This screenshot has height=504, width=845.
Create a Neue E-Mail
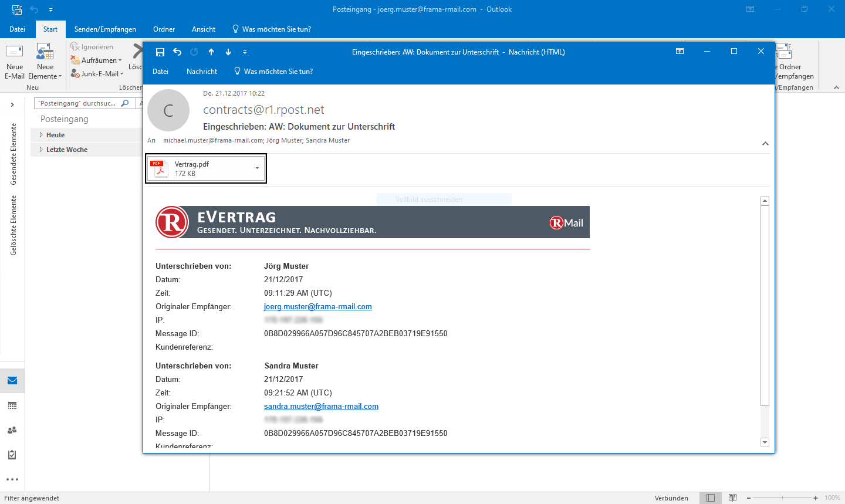point(15,61)
